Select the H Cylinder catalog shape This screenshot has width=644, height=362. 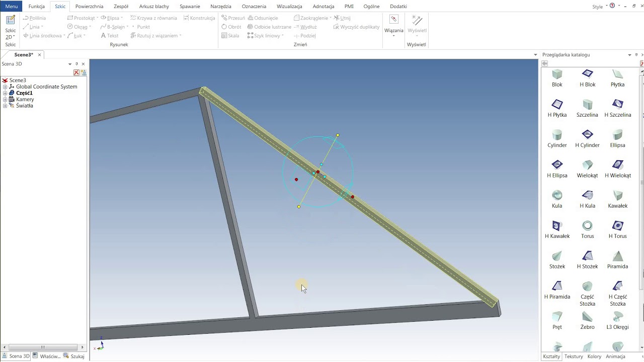point(587,139)
